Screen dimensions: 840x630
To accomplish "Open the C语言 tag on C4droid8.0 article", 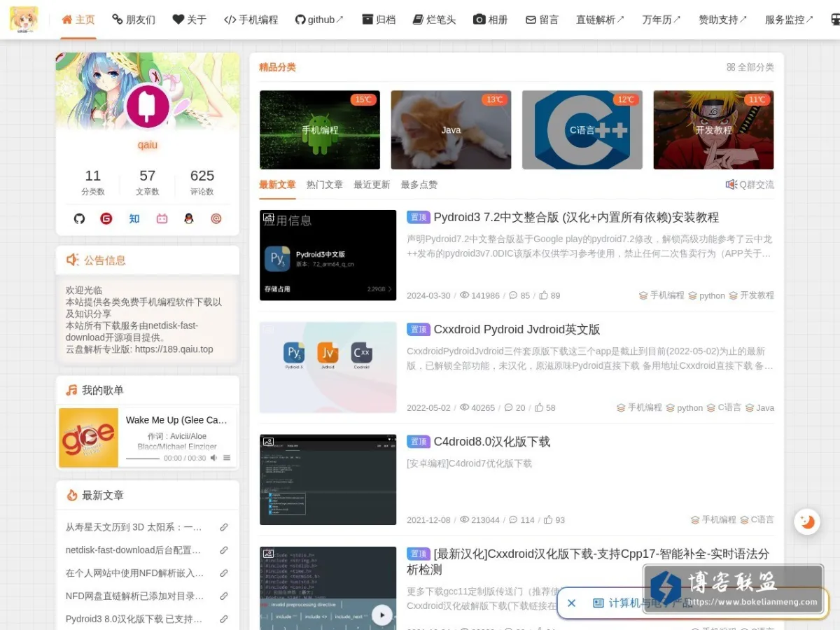I will click(757, 520).
